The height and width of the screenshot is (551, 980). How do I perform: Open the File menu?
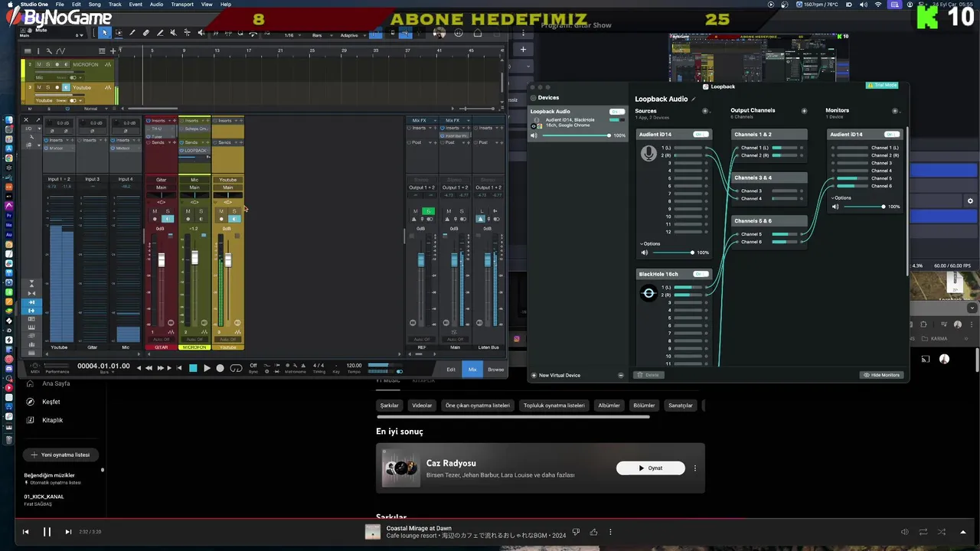(x=60, y=4)
